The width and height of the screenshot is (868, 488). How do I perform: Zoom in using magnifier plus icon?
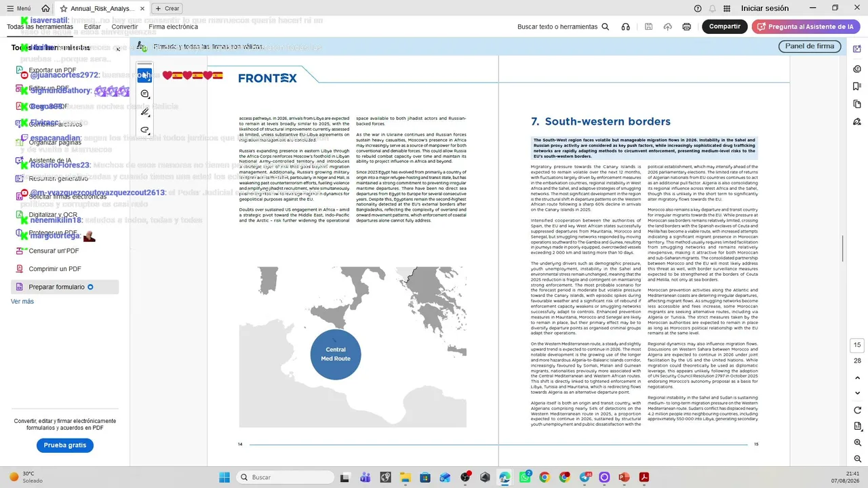click(857, 442)
